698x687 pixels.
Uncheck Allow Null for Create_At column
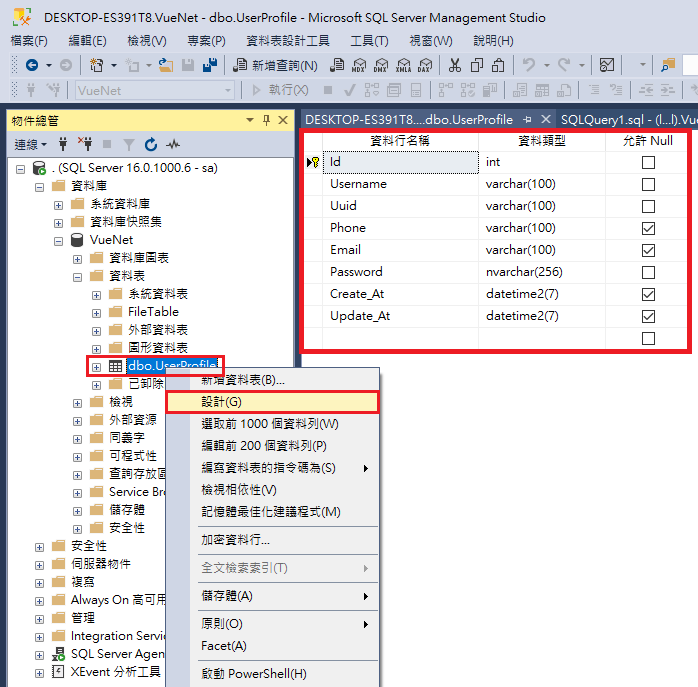pyautogui.click(x=648, y=295)
